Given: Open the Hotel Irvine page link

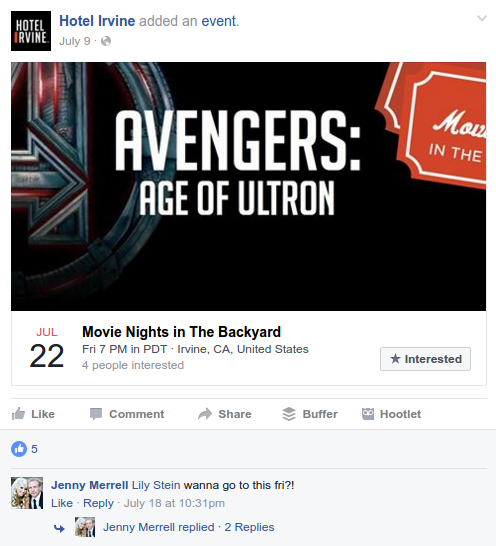Looking at the screenshot, I should pos(97,21).
